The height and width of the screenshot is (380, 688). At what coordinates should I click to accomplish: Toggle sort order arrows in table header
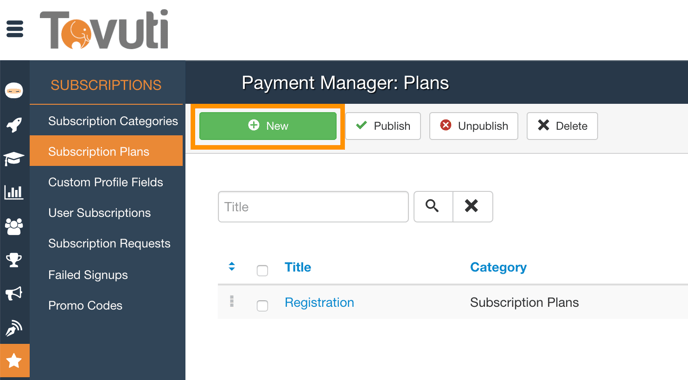[x=232, y=266]
